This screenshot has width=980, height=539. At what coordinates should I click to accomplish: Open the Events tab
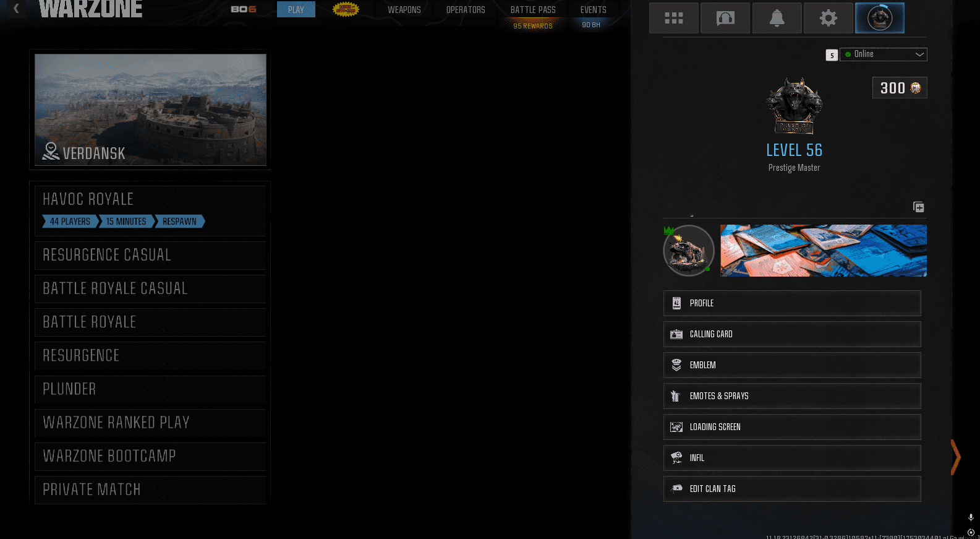pyautogui.click(x=593, y=10)
